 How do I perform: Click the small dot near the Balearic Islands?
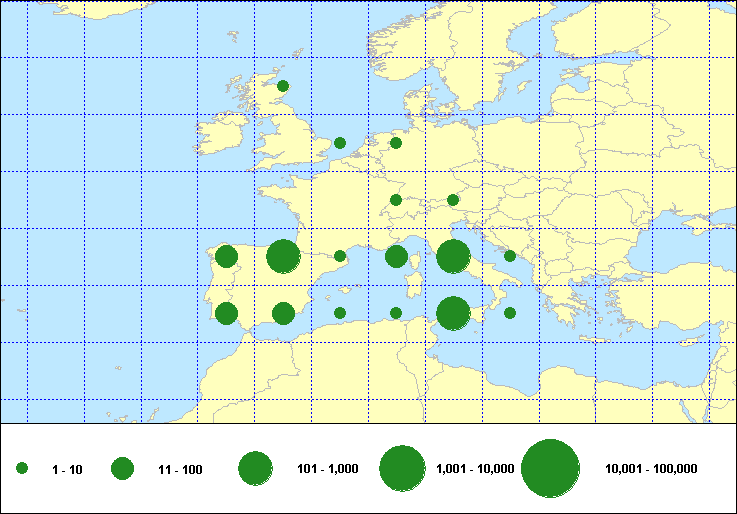[340, 313]
